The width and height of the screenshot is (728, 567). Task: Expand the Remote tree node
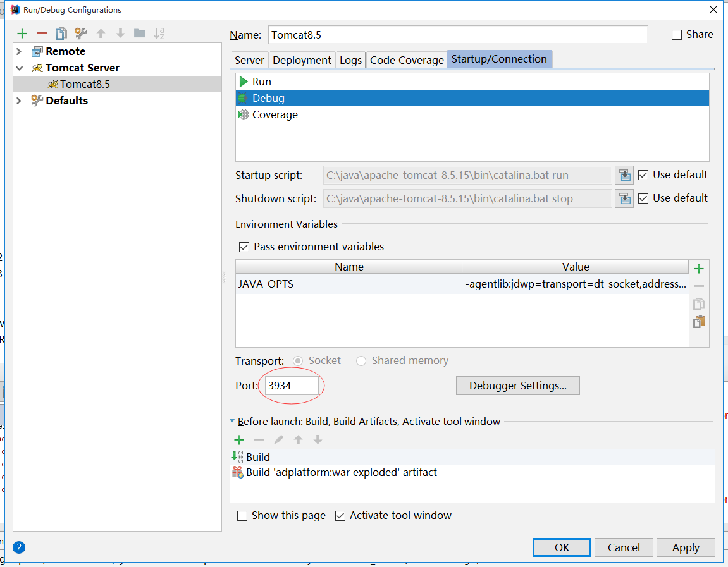pyautogui.click(x=19, y=51)
